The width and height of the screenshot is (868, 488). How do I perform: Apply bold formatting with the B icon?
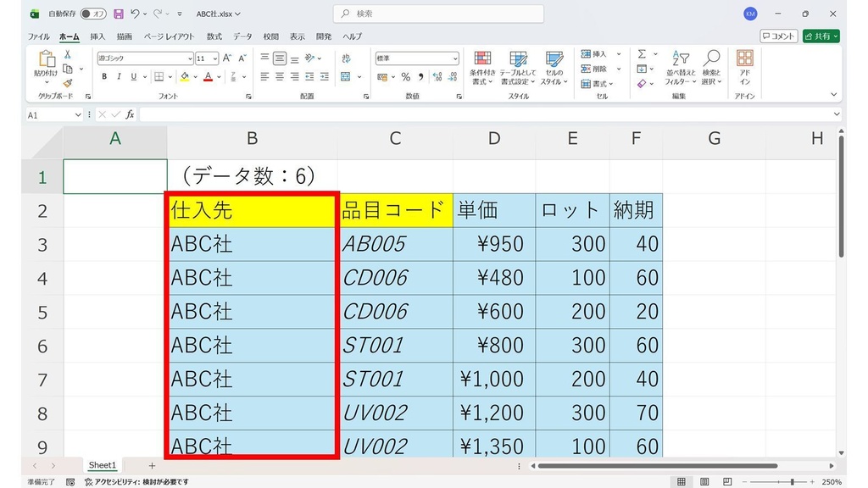tap(103, 76)
